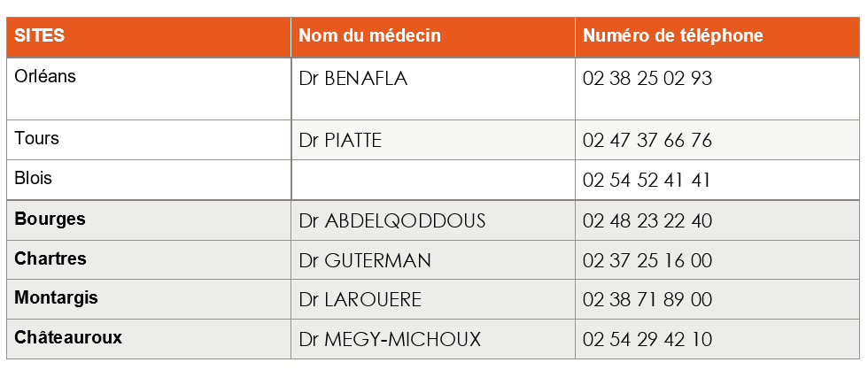
Task: Click phone number 02 38 25 02 93
Action: tap(647, 79)
